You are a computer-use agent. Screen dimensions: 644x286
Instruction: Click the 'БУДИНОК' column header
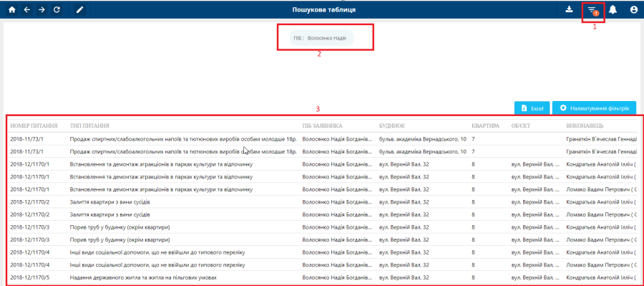[x=392, y=125]
